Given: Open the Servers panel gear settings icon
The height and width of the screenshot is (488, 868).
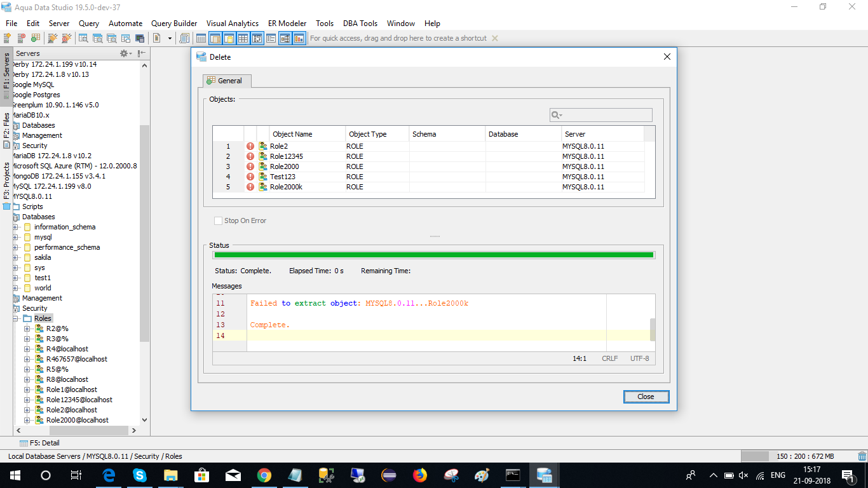Looking at the screenshot, I should point(125,54).
